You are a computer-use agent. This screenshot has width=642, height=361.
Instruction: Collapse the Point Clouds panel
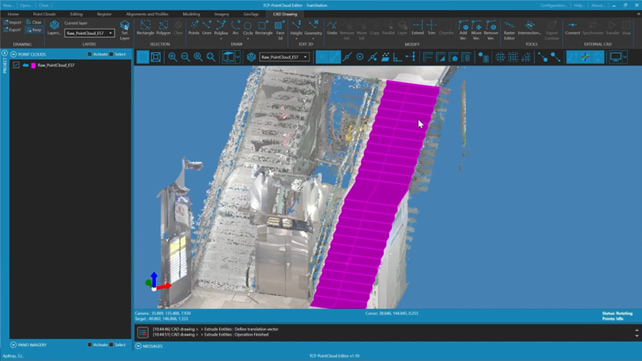[x=14, y=54]
